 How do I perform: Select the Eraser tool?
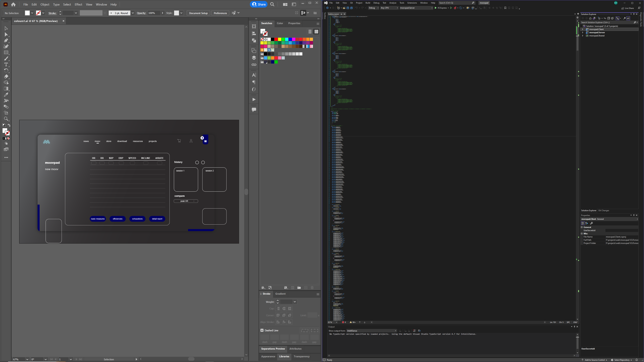(6, 77)
